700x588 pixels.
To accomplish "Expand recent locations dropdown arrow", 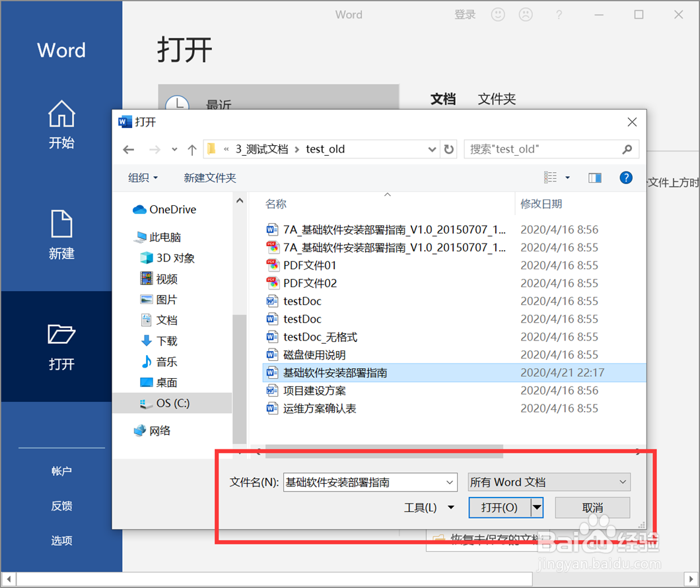I will (x=174, y=149).
